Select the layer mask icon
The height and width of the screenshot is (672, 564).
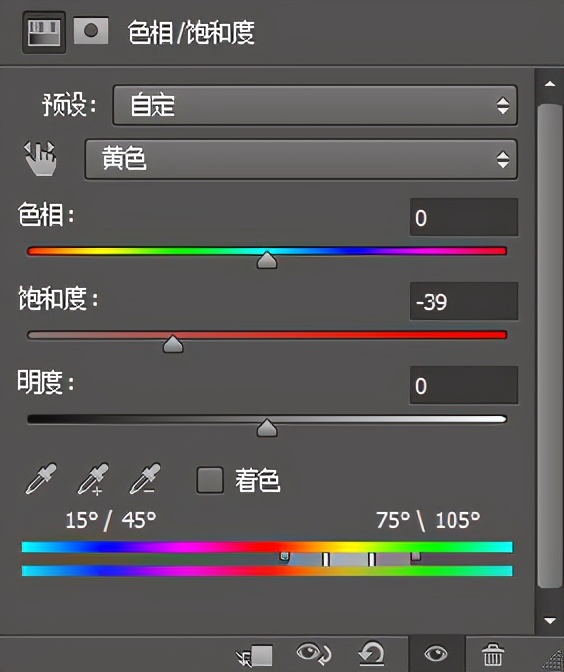coord(91,31)
